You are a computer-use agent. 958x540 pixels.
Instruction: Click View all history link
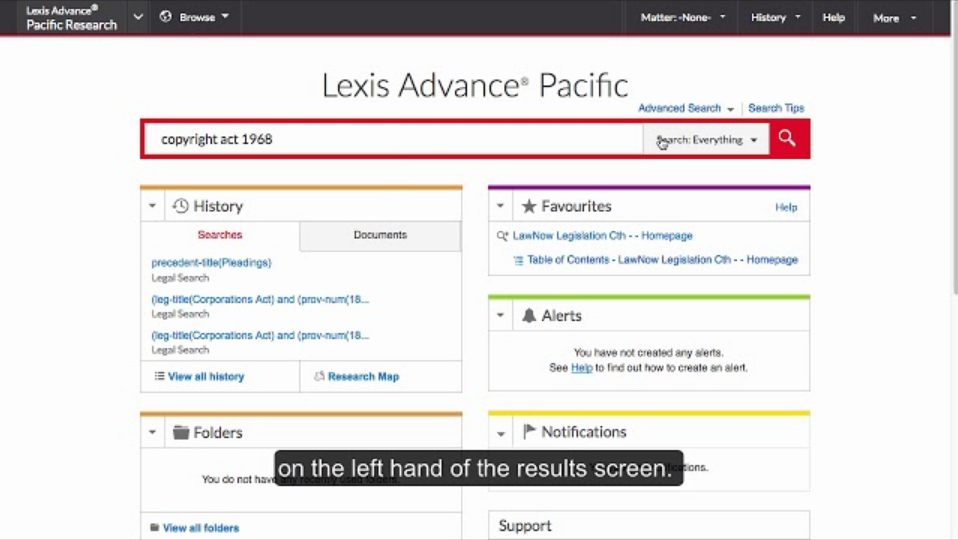(206, 376)
